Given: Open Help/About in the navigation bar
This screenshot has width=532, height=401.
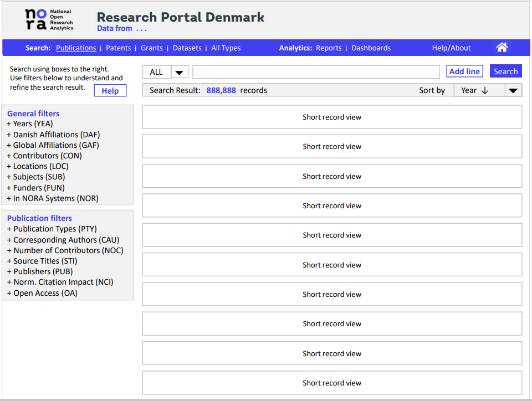Looking at the screenshot, I should [x=451, y=48].
